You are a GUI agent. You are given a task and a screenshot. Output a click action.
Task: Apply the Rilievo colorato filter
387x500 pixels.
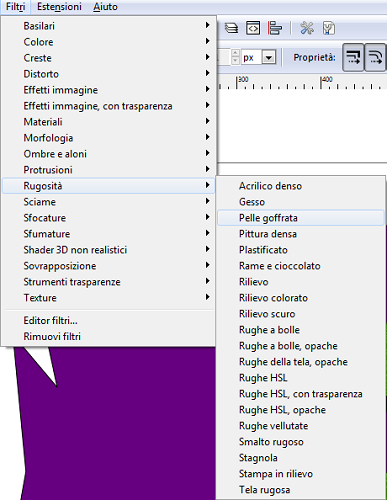click(301, 298)
